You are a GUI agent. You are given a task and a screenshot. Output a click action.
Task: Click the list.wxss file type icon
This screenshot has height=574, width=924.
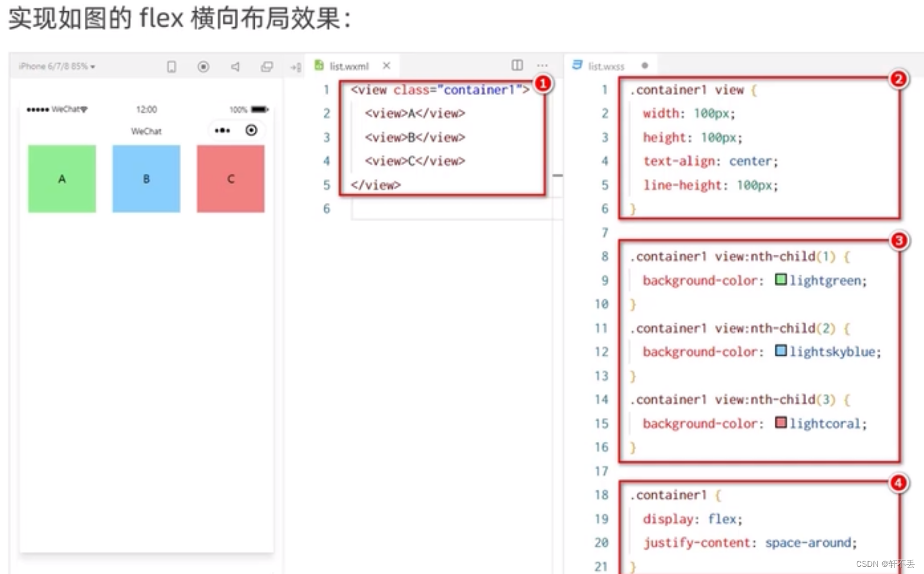(x=577, y=65)
